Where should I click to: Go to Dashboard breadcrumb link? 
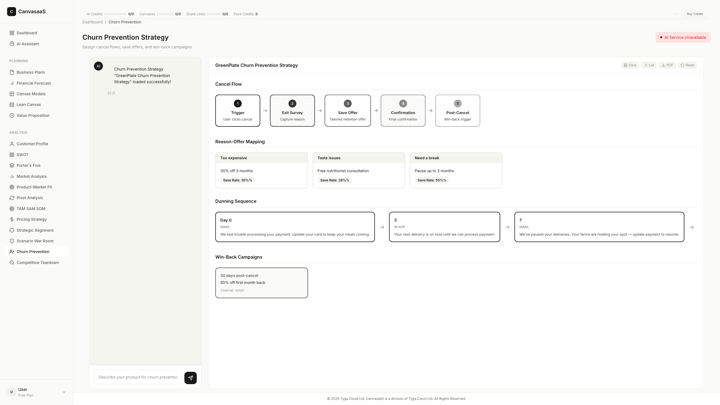pos(92,22)
